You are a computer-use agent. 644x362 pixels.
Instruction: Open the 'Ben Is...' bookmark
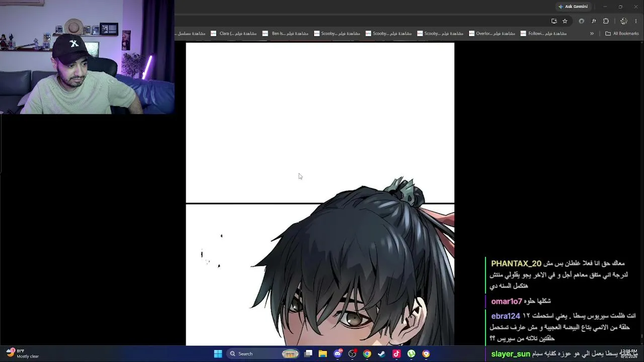tap(286, 34)
